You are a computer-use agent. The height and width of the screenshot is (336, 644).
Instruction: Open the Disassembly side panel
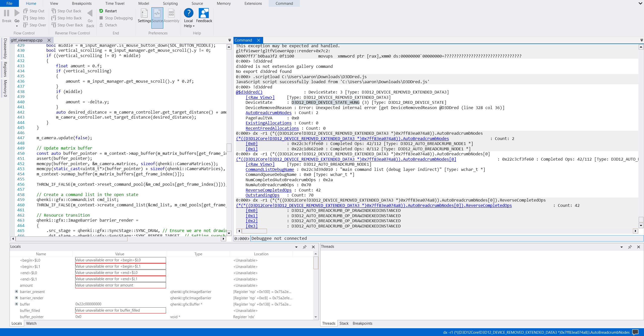[5, 49]
